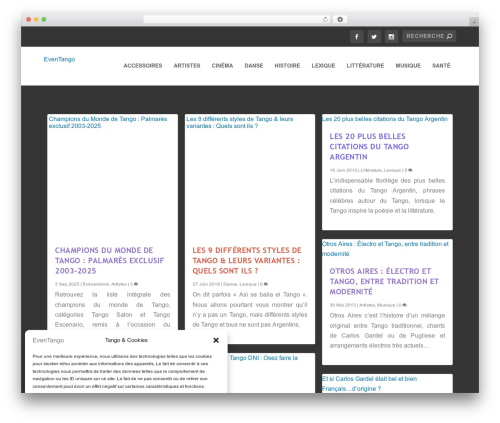
Task: Open top link Otros Aires : Électro et Tango
Action: pos(385,249)
